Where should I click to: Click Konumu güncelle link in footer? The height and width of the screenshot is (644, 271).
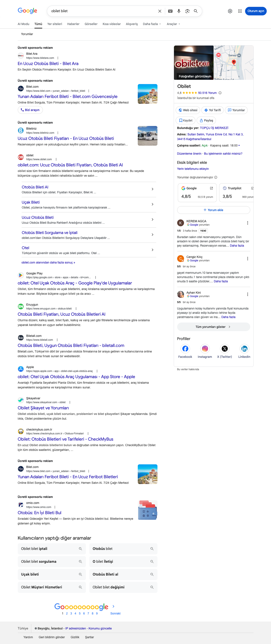(x=100, y=629)
